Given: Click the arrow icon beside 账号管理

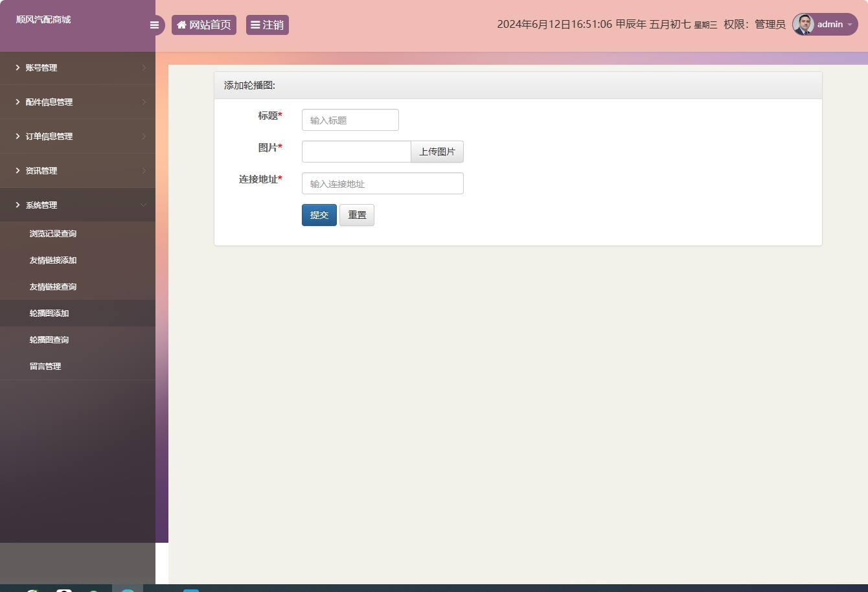Looking at the screenshot, I should (x=16, y=67).
